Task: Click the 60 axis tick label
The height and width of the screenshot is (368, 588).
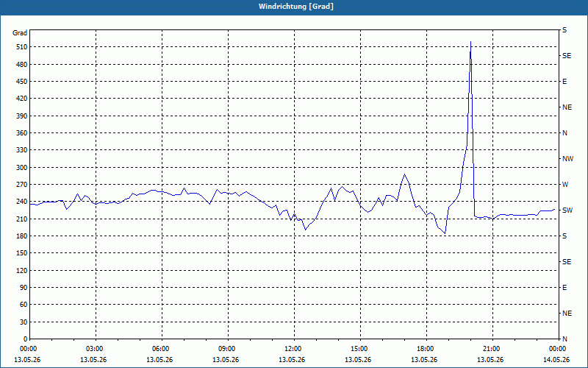Action: point(24,305)
